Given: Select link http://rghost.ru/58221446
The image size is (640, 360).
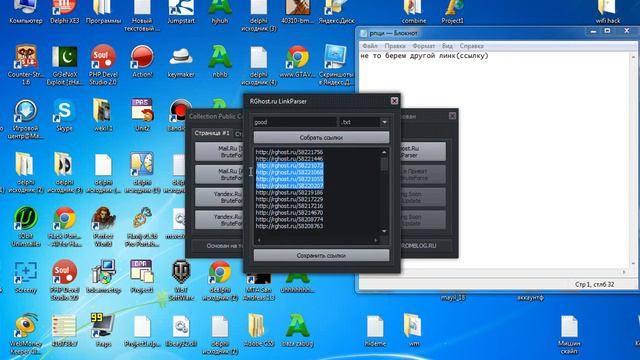Looking at the screenshot, I should [x=289, y=159].
